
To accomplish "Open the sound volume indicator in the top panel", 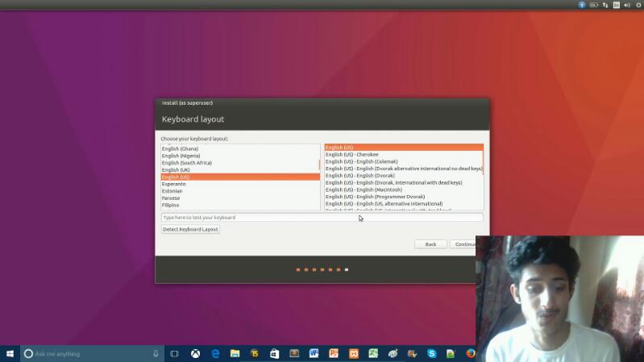I will (627, 5).
